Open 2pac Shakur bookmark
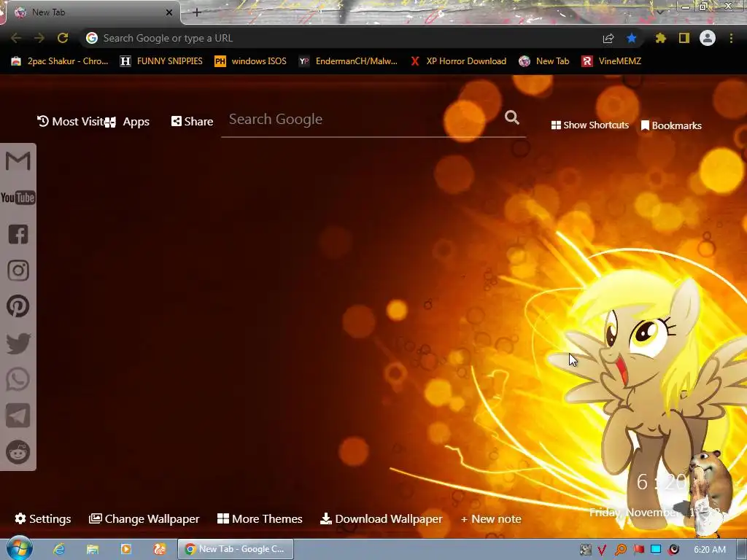 (60, 61)
